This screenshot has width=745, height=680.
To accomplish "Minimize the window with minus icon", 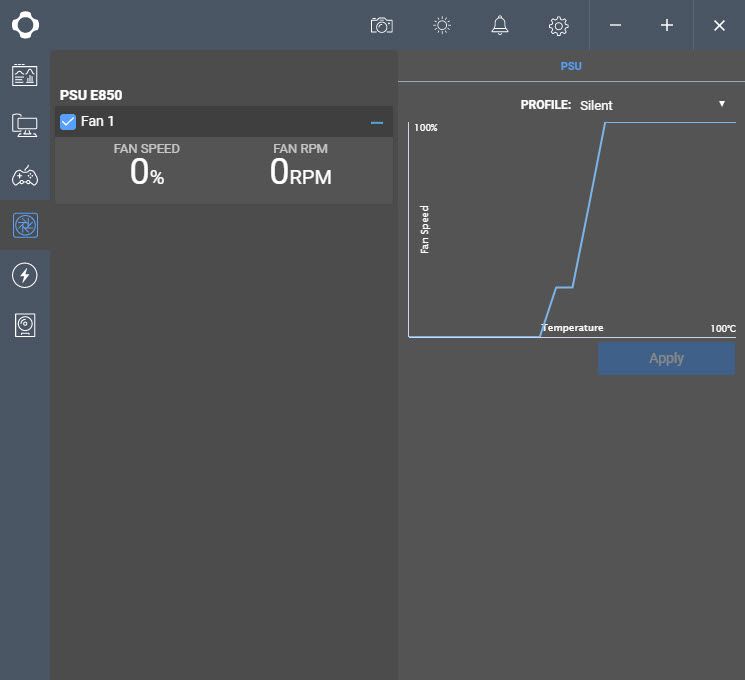I will [x=615, y=25].
